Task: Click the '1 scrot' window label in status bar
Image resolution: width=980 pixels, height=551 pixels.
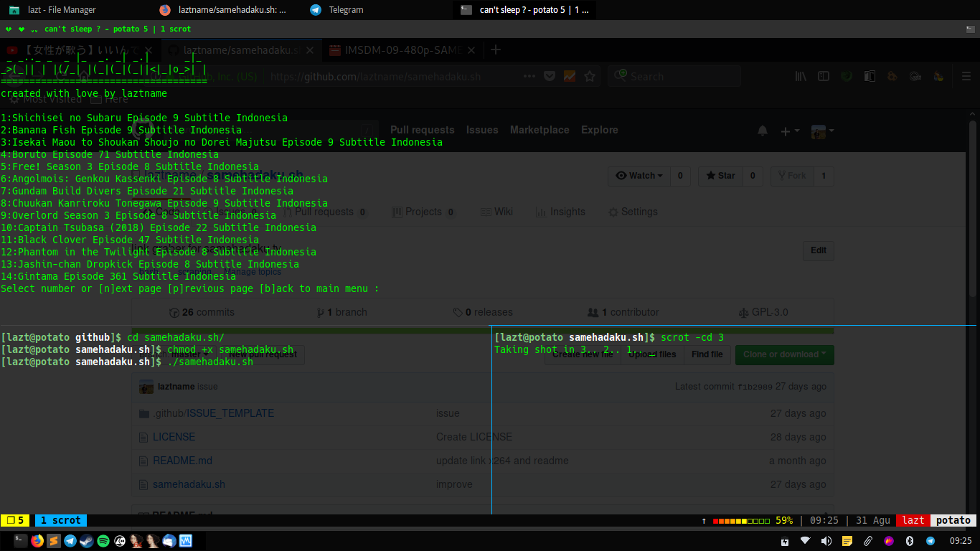Action: pyautogui.click(x=61, y=520)
